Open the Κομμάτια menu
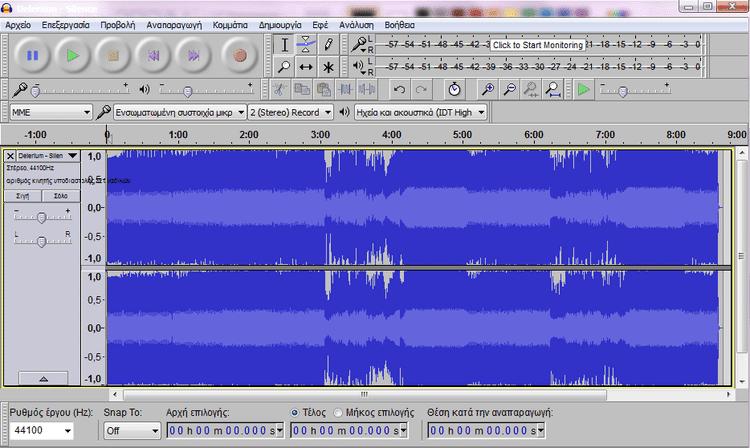Image resolution: width=750 pixels, height=448 pixels. (x=230, y=25)
